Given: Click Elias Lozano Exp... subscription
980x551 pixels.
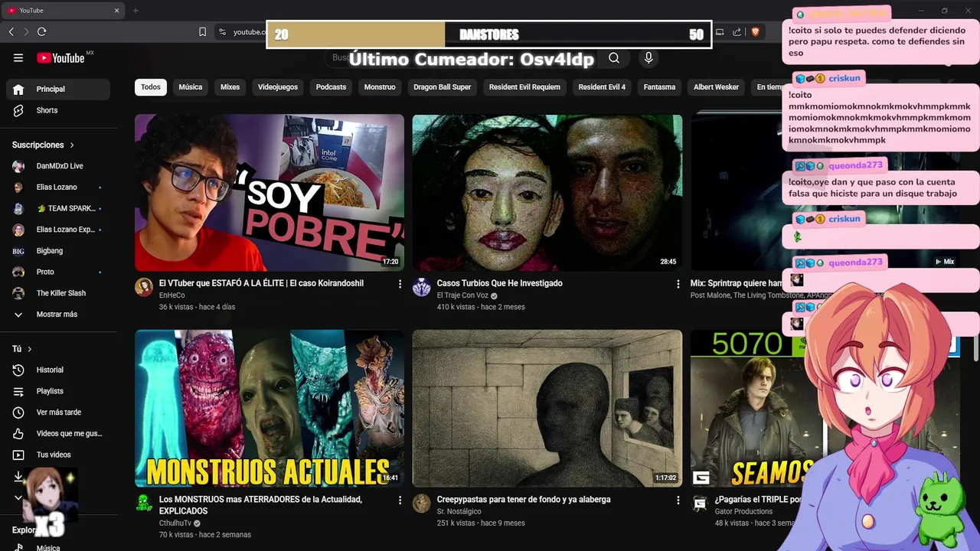Looking at the screenshot, I should coord(58,230).
